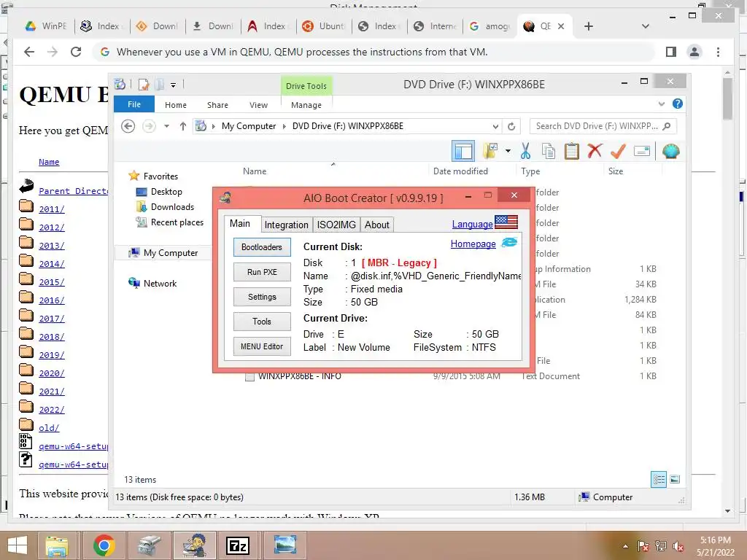Image resolution: width=747 pixels, height=560 pixels.
Task: Select My Computer in navigation pane
Action: (163, 253)
